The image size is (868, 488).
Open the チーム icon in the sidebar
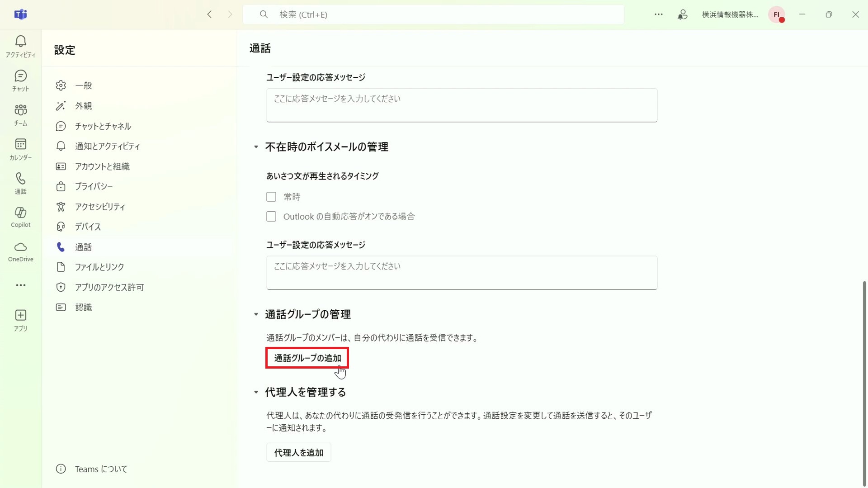click(x=20, y=115)
